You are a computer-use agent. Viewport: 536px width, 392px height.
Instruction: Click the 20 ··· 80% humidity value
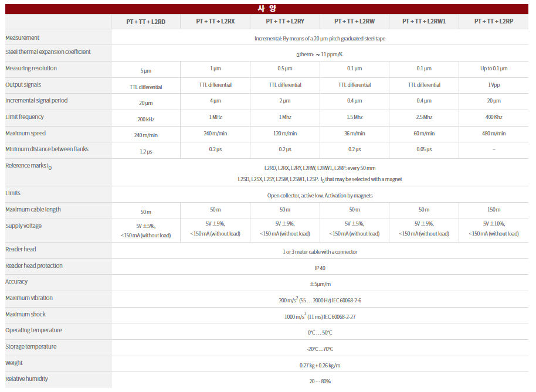320,381
